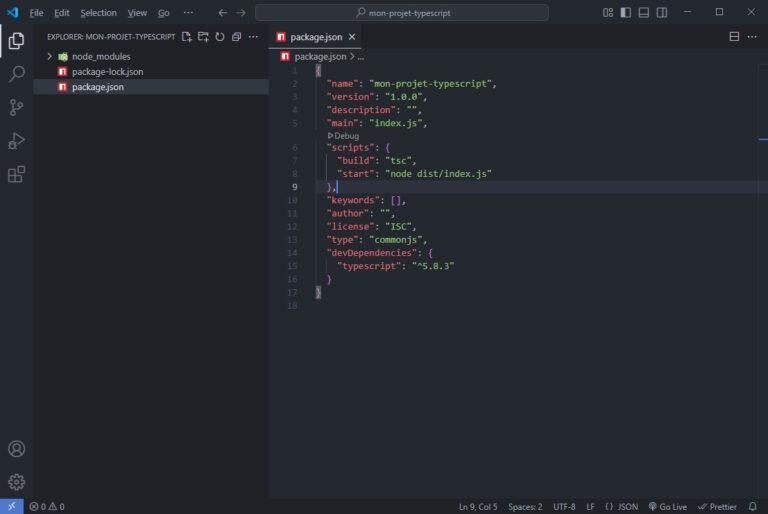Select the JSON language mode

coord(621,507)
